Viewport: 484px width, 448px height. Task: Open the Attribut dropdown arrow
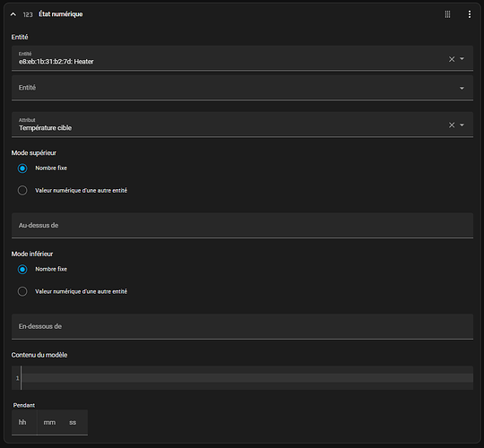click(x=462, y=125)
